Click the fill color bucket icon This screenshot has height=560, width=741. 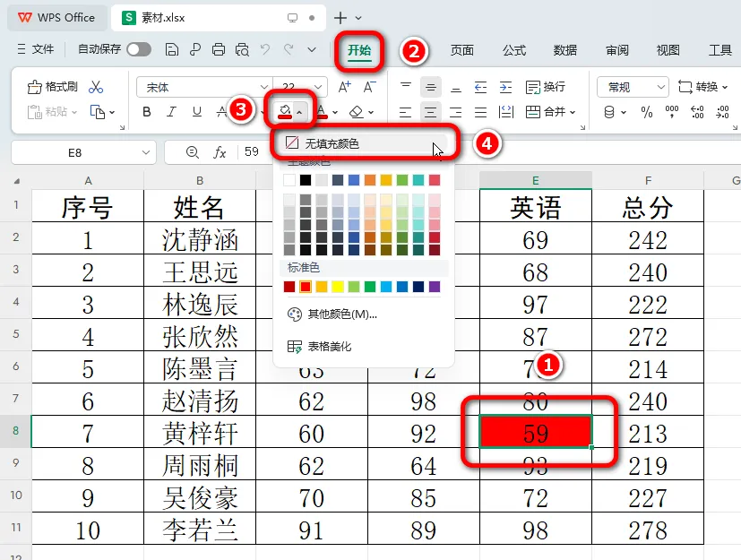(x=285, y=112)
